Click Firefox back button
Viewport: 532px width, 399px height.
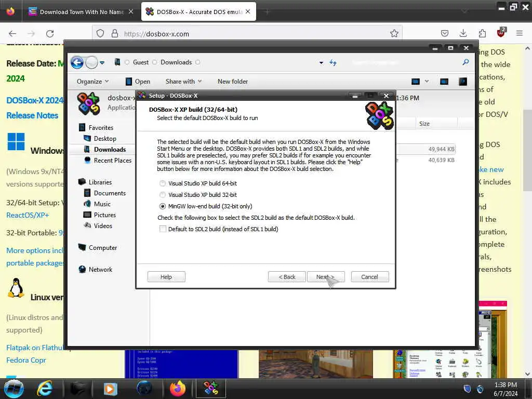[12, 34]
